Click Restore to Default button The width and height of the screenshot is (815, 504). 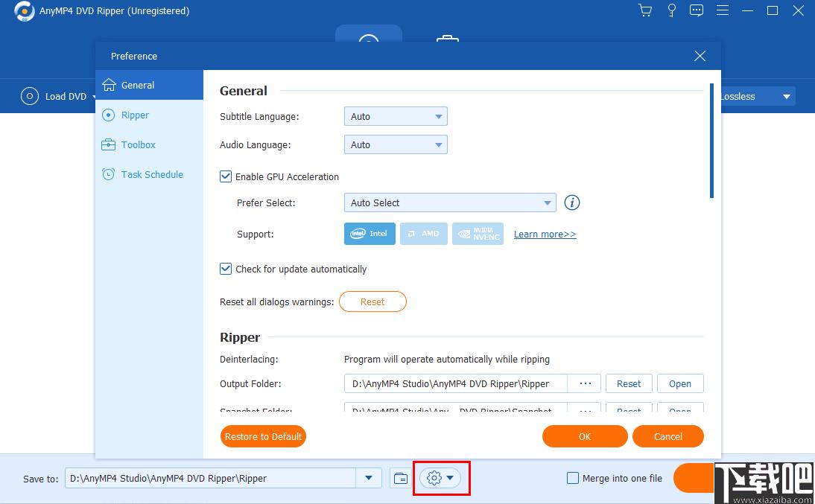point(263,436)
